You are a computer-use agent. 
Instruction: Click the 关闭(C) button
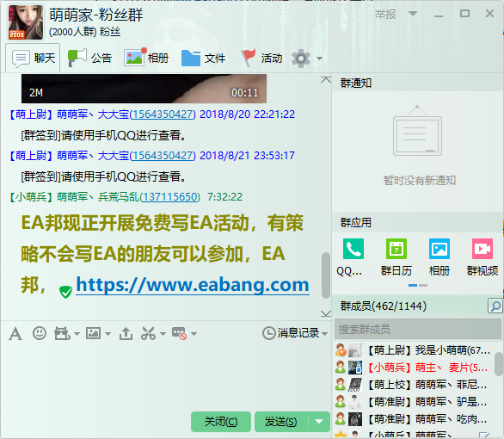[221, 421]
